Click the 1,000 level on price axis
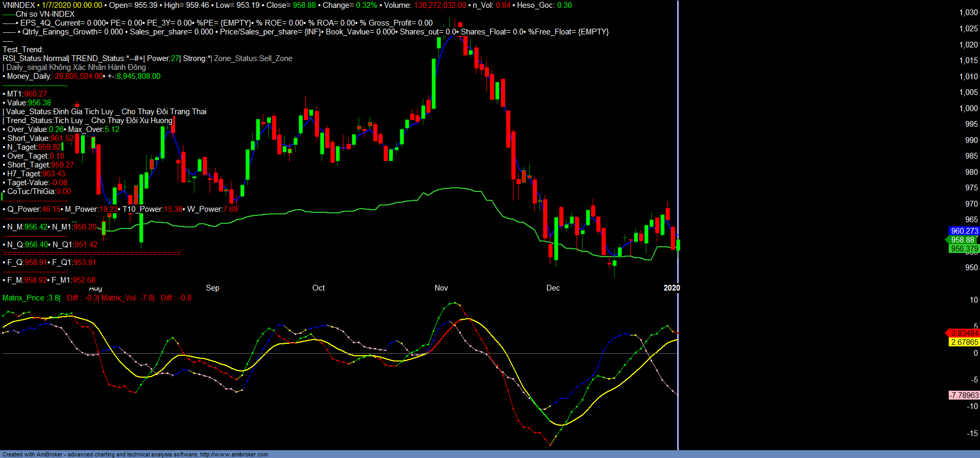Image resolution: width=980 pixels, height=458 pixels. point(968,109)
